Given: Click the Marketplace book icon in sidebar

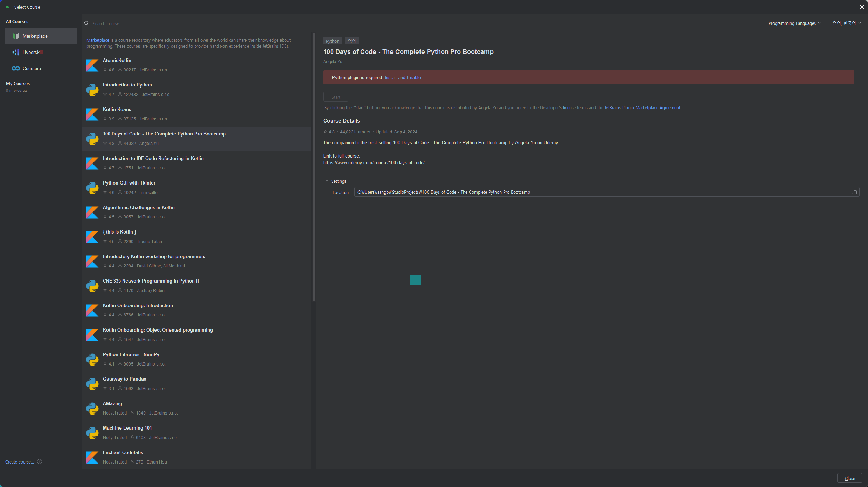Looking at the screenshot, I should click(x=16, y=36).
